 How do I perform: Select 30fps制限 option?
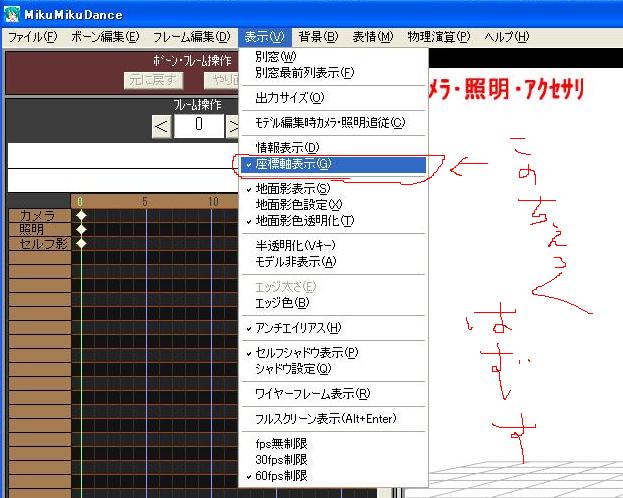(x=334, y=460)
